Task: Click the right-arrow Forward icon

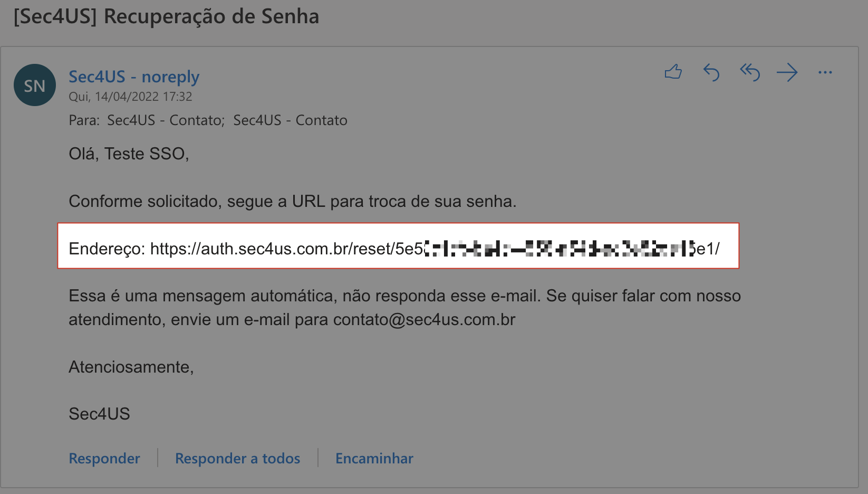Action: point(787,72)
